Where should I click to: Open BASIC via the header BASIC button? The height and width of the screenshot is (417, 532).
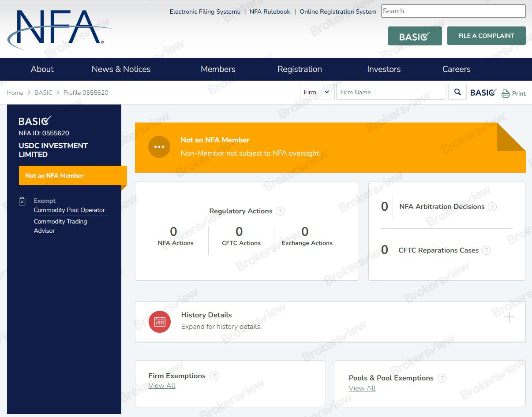(x=415, y=36)
